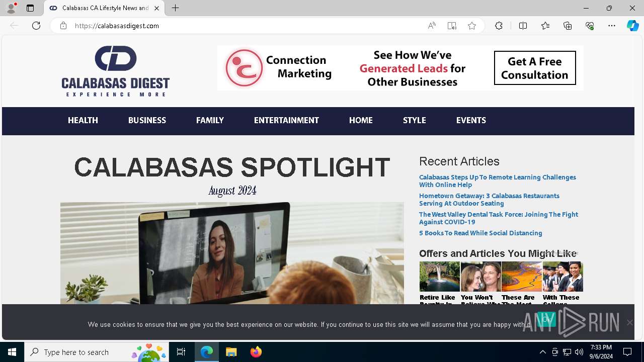This screenshot has height=362, width=644.
Task: Click the You Won't Believe ad thumbnail
Action: coord(480,277)
